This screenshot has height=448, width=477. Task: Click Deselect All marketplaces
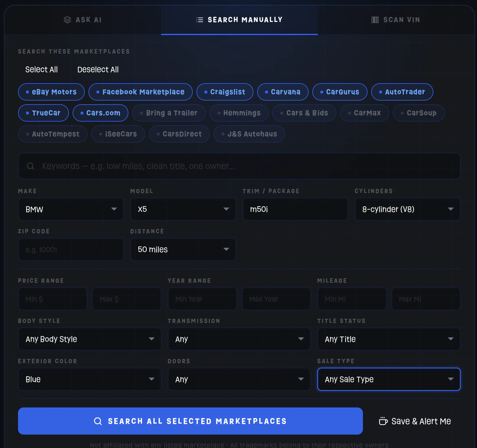pos(98,69)
